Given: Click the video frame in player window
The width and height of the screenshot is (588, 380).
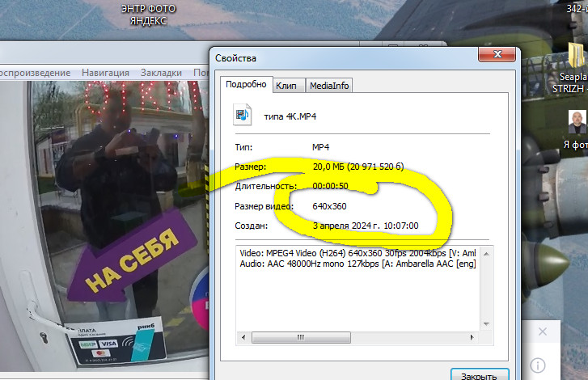Looking at the screenshot, I should 104,225.
